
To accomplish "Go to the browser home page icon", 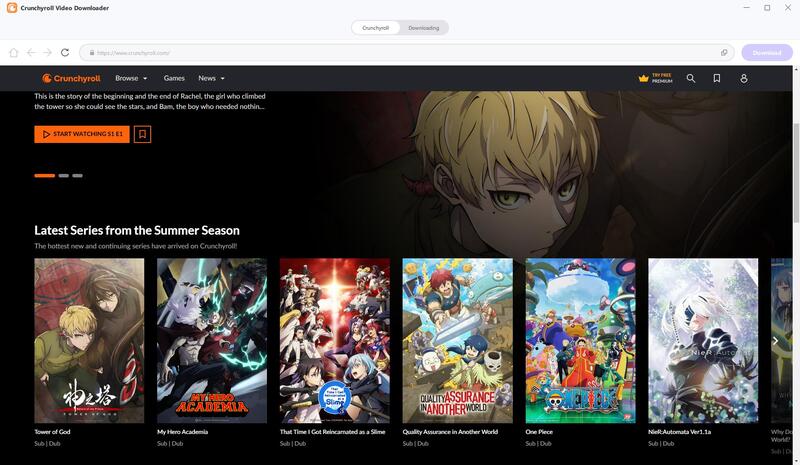I will coord(14,53).
